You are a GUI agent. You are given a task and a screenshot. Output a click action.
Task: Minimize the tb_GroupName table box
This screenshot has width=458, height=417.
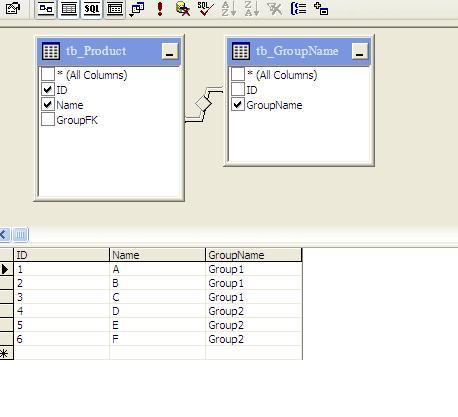pyautogui.click(x=360, y=51)
